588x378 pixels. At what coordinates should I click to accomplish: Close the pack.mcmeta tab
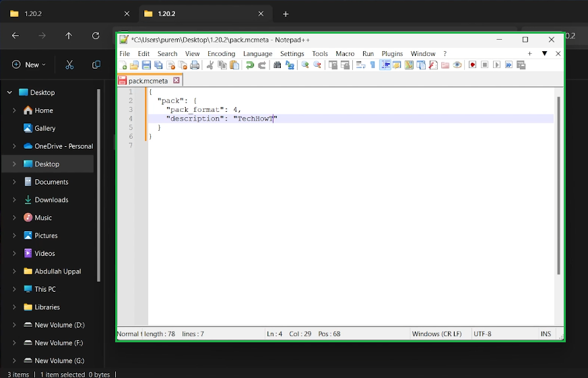pyautogui.click(x=176, y=80)
